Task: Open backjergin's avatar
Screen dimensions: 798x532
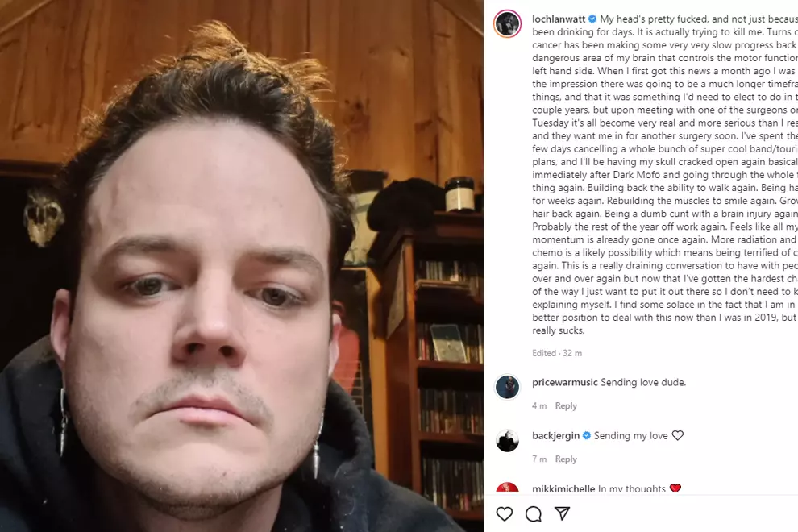Action: point(507,440)
